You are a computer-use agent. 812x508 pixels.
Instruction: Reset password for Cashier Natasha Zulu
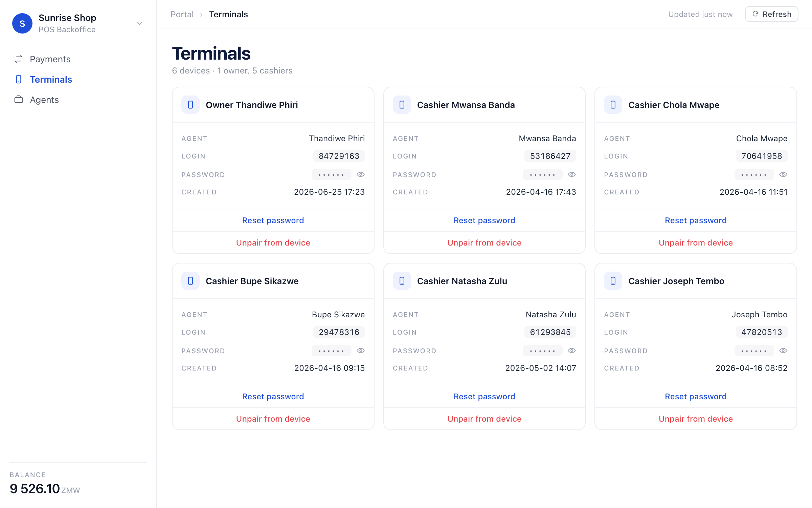(484, 396)
